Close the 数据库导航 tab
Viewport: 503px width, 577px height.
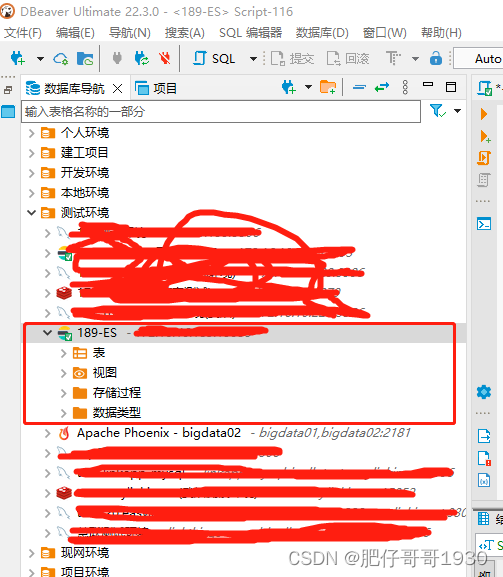(x=117, y=88)
